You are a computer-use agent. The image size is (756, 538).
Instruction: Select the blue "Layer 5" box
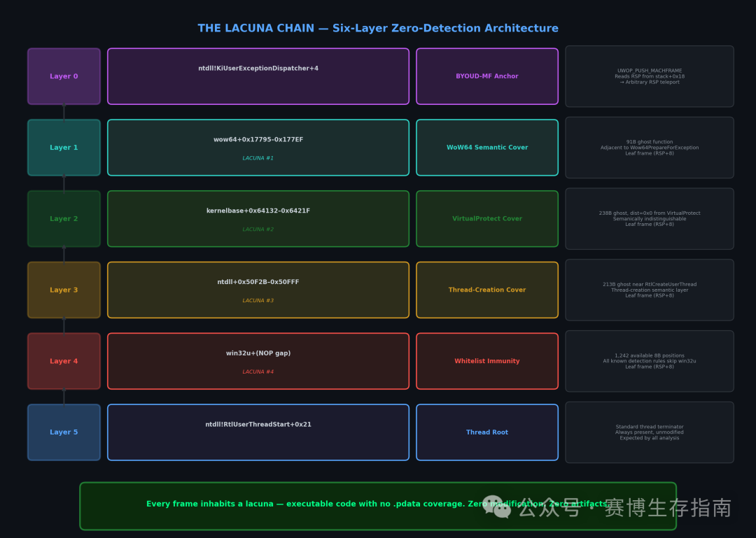(x=64, y=432)
